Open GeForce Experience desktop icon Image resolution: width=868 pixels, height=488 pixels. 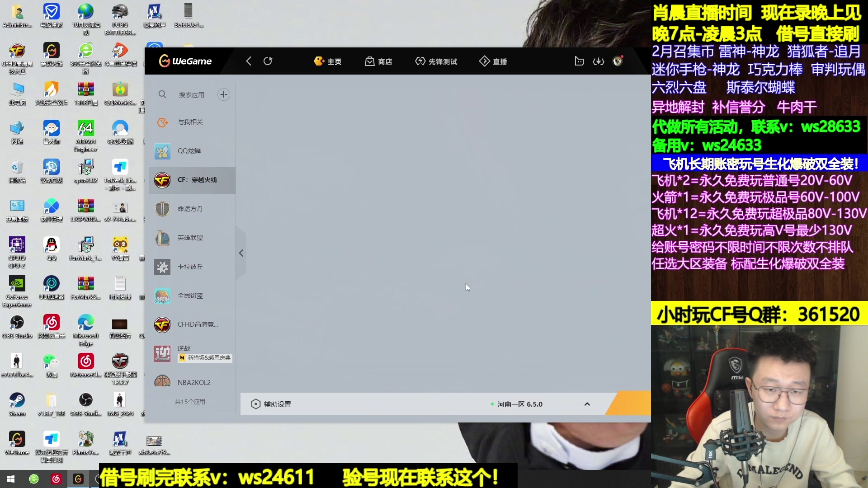17,291
